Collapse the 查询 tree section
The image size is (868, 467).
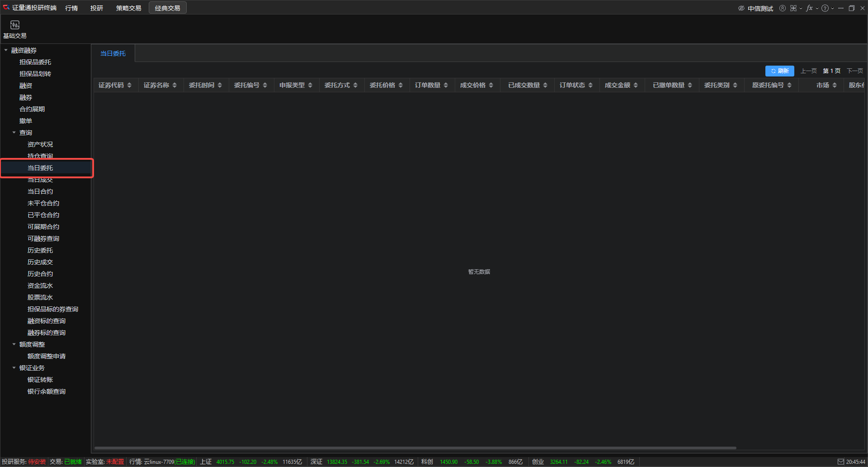point(14,133)
